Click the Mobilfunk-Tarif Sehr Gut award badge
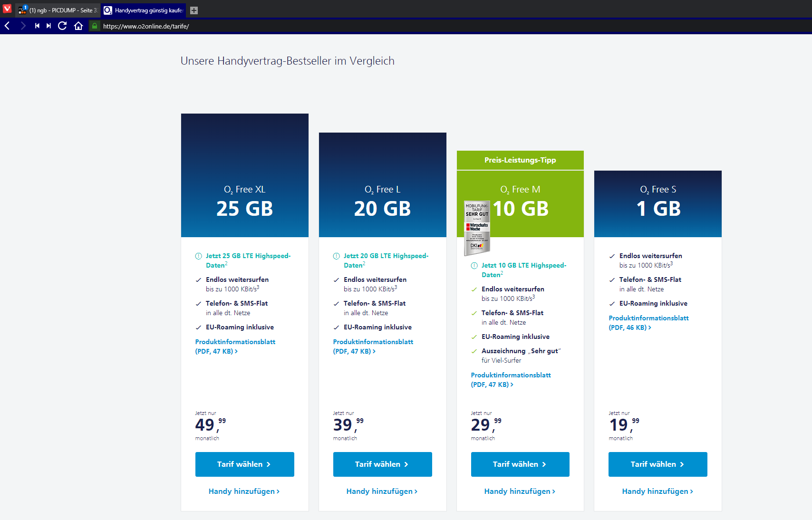 pyautogui.click(x=477, y=228)
